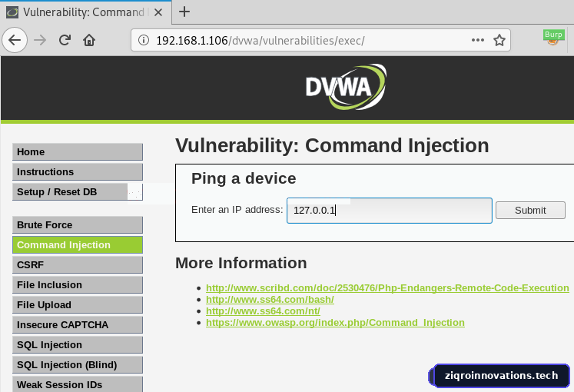
Task: Open the OWASP Command_Injection link
Action: (x=335, y=323)
